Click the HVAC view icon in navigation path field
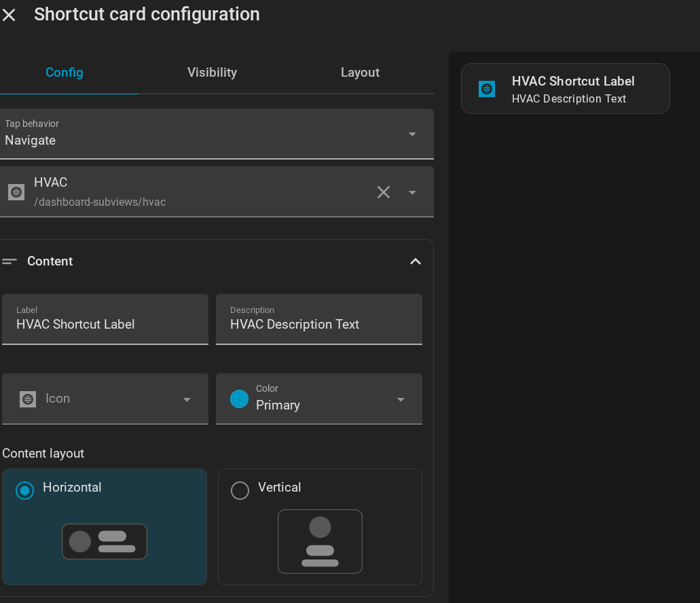Screen dimensions: 700x603 16,192
